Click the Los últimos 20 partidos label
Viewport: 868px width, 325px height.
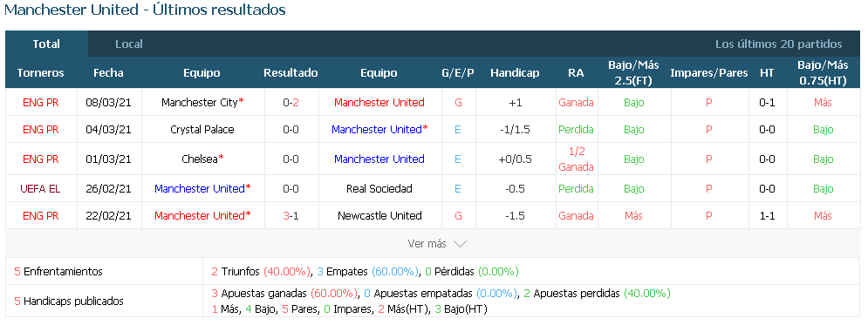pos(779,44)
